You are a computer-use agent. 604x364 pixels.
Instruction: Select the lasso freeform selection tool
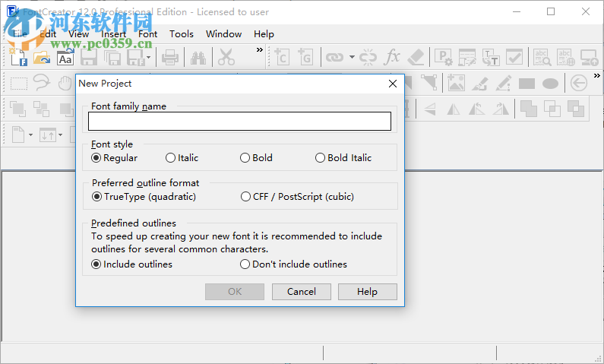coord(42,82)
